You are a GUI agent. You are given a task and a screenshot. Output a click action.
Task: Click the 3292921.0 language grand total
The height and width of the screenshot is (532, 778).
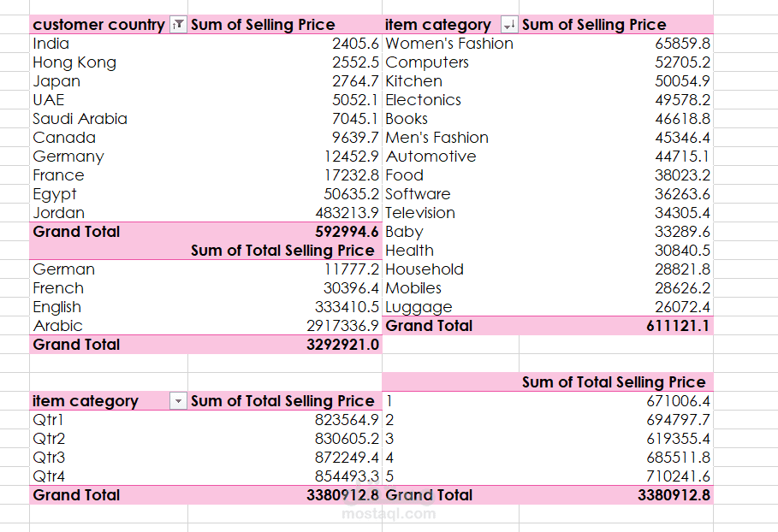pos(342,345)
